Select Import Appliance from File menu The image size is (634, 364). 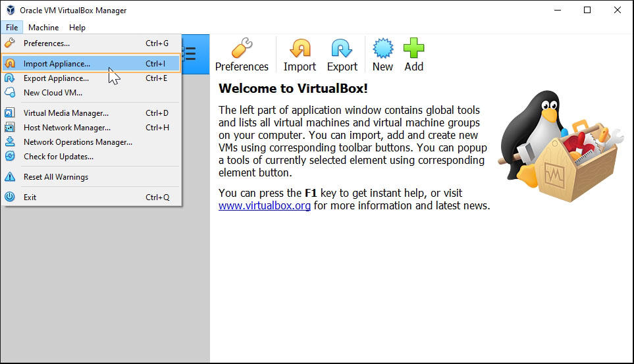[x=57, y=64]
